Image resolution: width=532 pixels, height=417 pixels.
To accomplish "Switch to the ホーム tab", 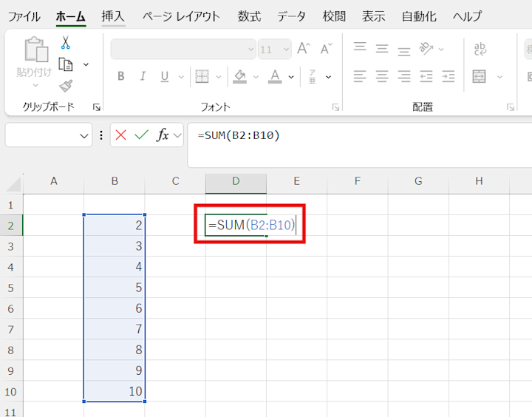I will (x=71, y=16).
